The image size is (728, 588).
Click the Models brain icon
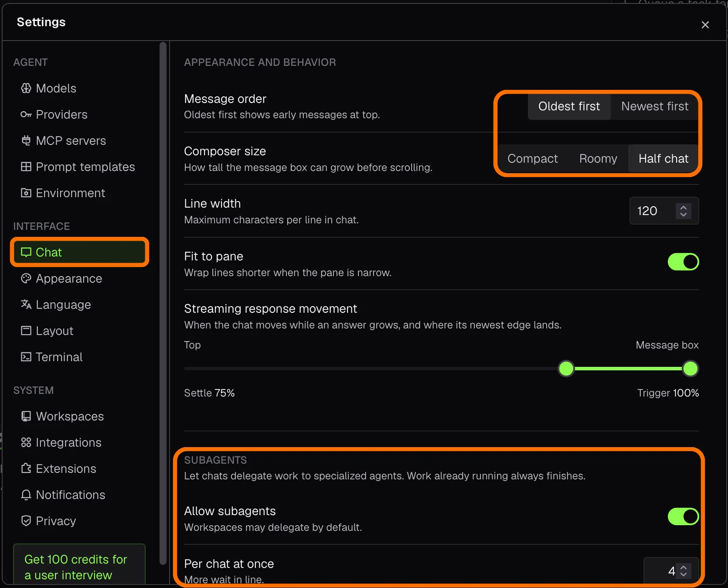coord(26,89)
